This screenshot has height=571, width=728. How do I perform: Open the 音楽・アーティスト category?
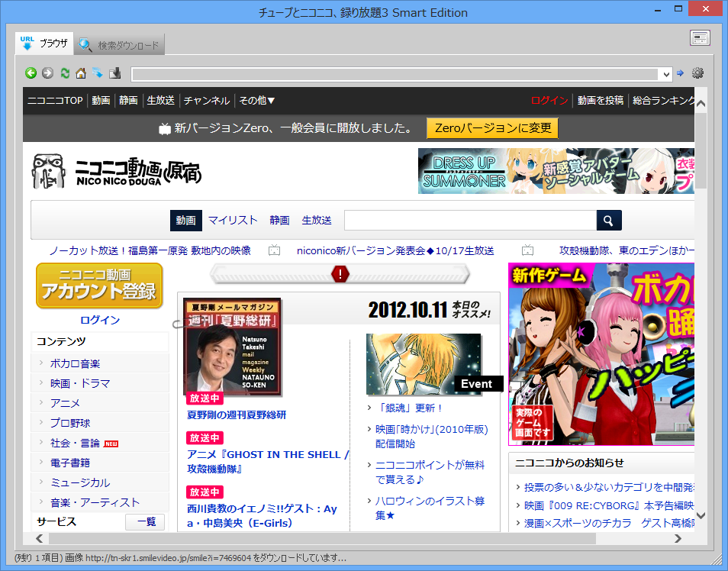pos(95,502)
